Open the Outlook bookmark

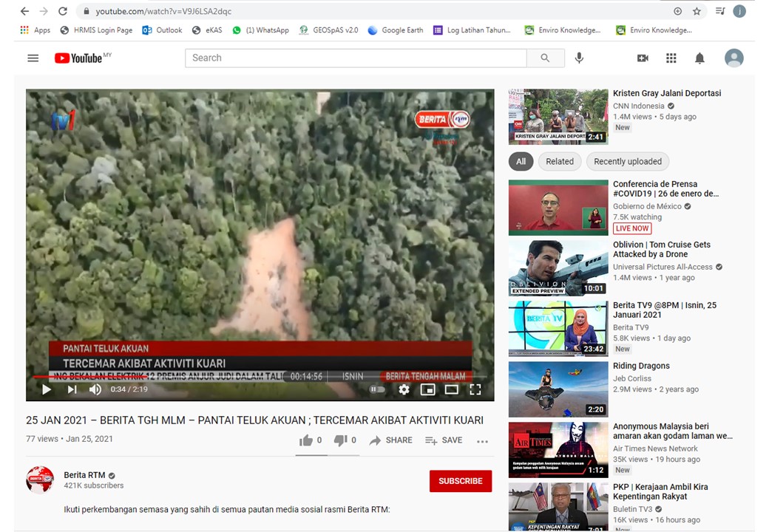(162, 30)
